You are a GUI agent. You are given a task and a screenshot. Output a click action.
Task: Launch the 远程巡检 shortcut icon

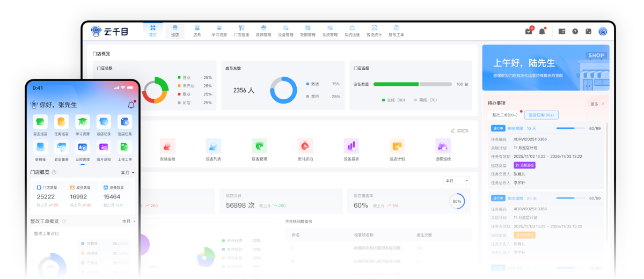click(443, 146)
